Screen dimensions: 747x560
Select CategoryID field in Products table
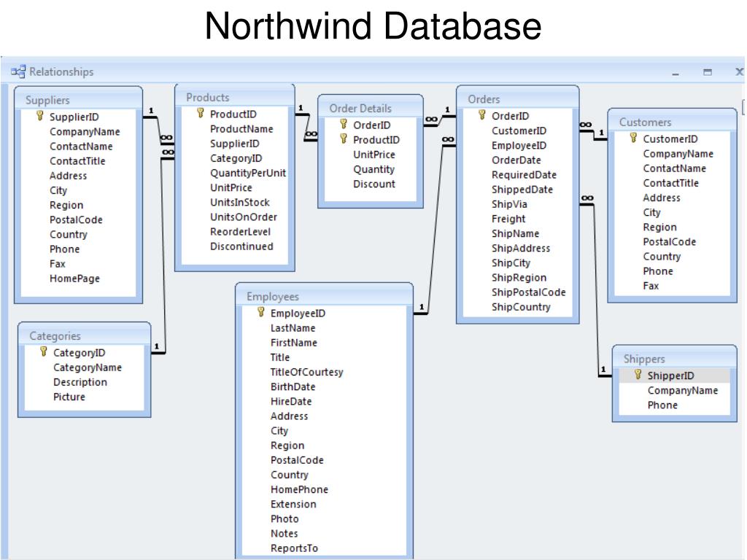(x=236, y=158)
